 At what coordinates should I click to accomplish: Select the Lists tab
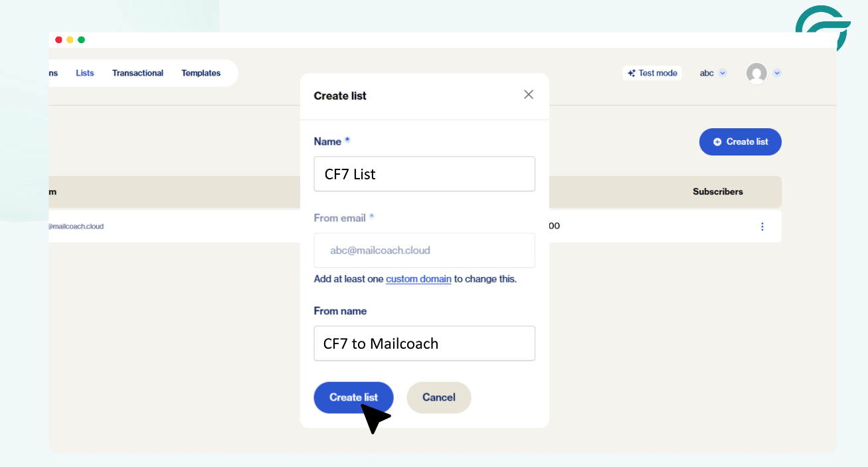pyautogui.click(x=84, y=72)
